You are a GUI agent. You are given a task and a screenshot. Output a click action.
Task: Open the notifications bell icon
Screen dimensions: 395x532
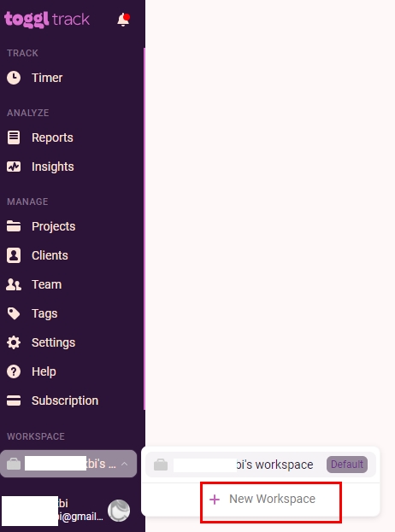coord(123,20)
